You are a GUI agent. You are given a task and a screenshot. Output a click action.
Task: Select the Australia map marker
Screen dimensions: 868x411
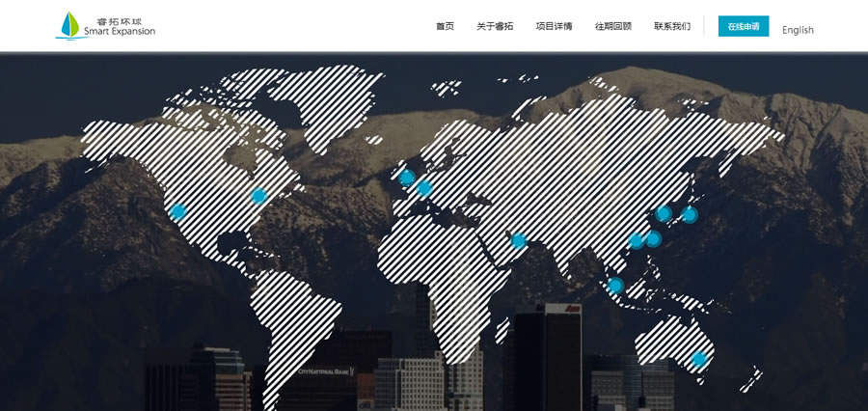tap(700, 360)
